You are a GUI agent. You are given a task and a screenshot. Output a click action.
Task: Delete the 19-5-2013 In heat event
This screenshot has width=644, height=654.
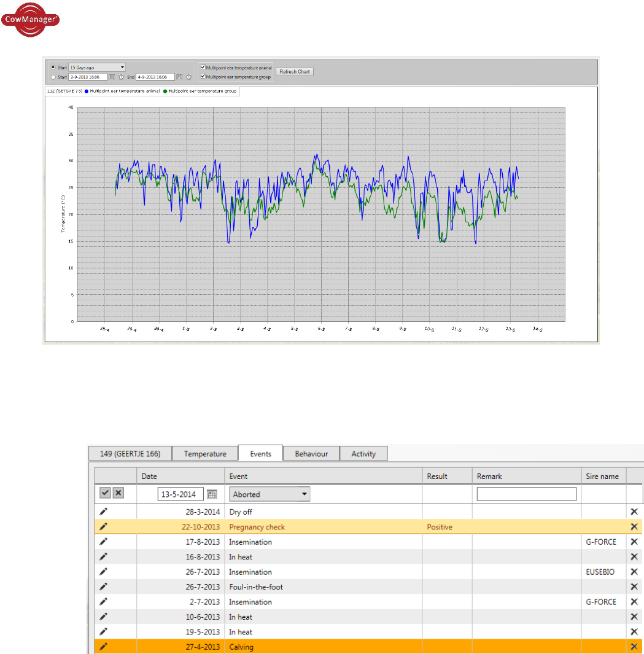[634, 632]
